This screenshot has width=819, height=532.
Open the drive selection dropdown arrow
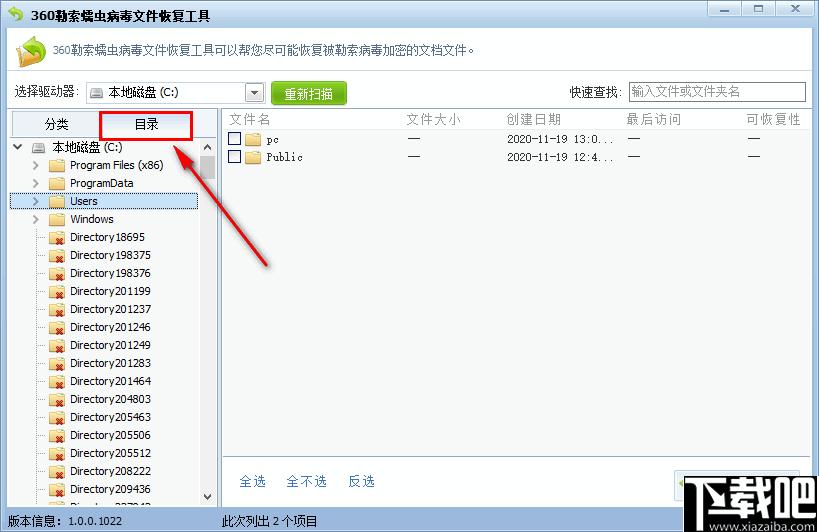click(x=254, y=93)
